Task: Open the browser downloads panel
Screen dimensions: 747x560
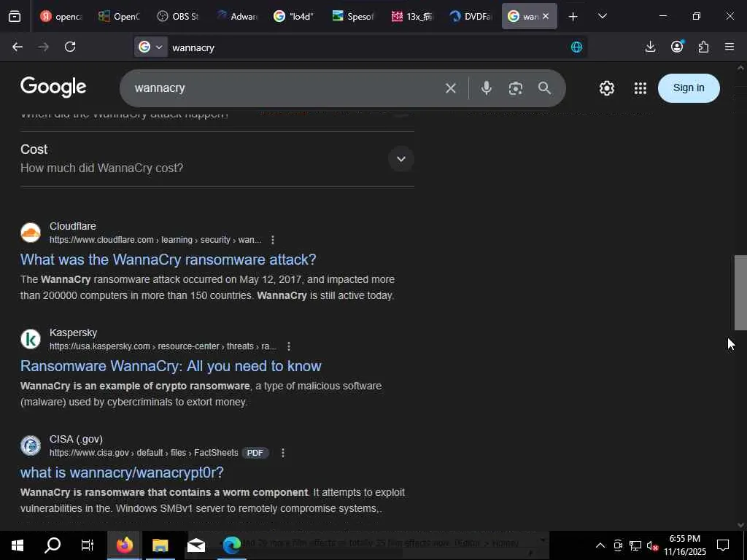Action: [x=650, y=47]
